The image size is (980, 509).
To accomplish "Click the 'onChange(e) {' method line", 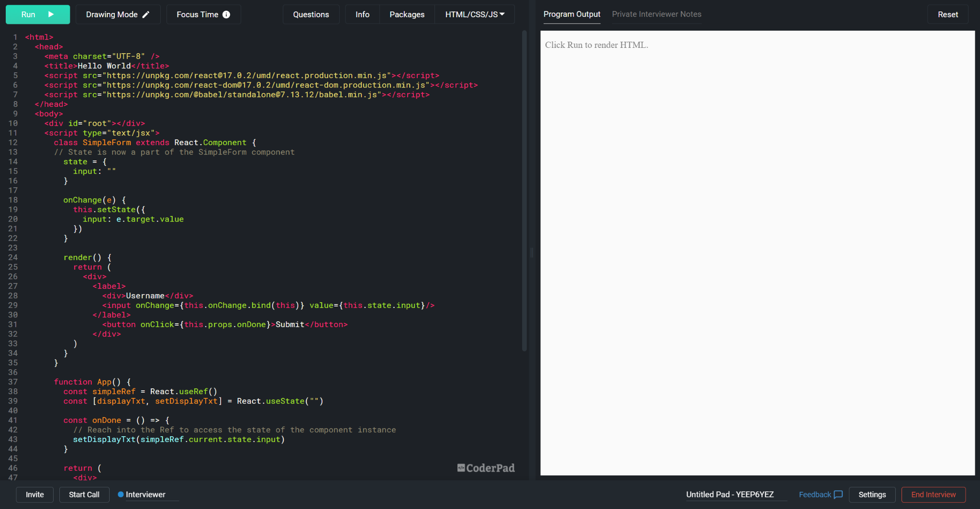I will click(x=95, y=200).
